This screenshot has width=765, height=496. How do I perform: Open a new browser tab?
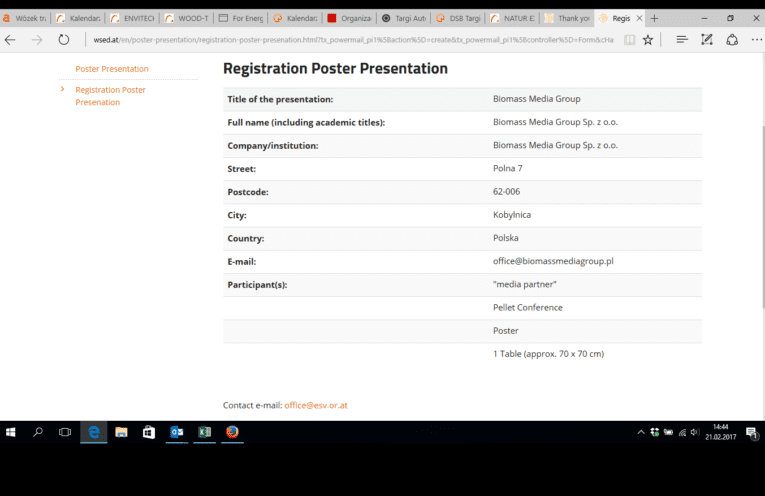[x=654, y=19]
